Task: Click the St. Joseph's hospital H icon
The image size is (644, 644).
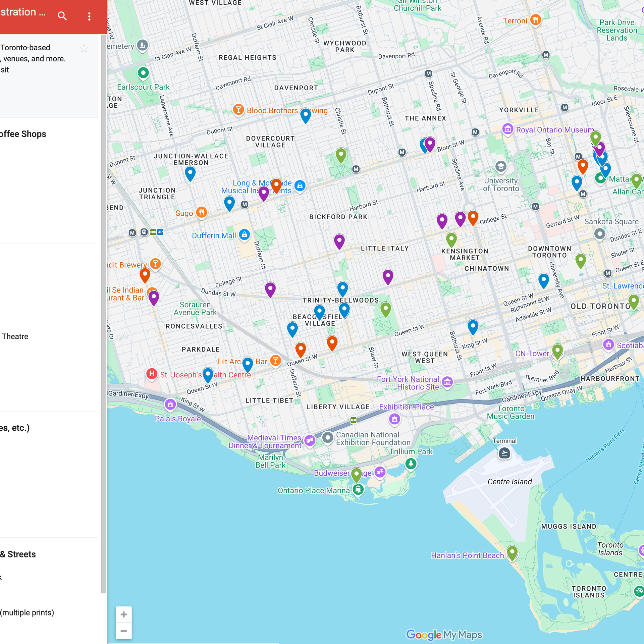Action: click(x=152, y=373)
